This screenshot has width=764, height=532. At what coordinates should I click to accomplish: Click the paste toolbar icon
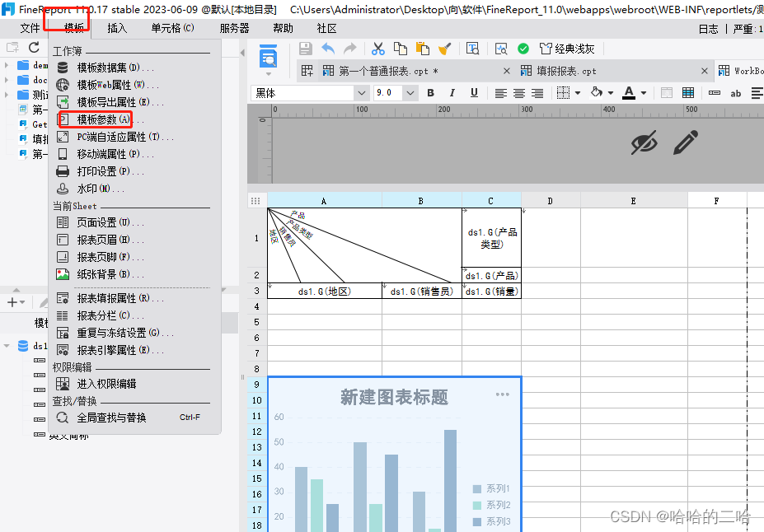coord(422,49)
